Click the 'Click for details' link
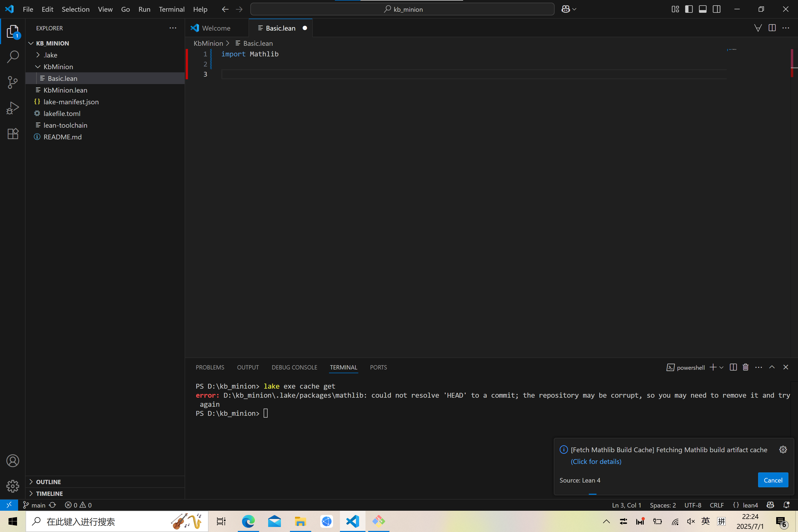 (x=596, y=462)
